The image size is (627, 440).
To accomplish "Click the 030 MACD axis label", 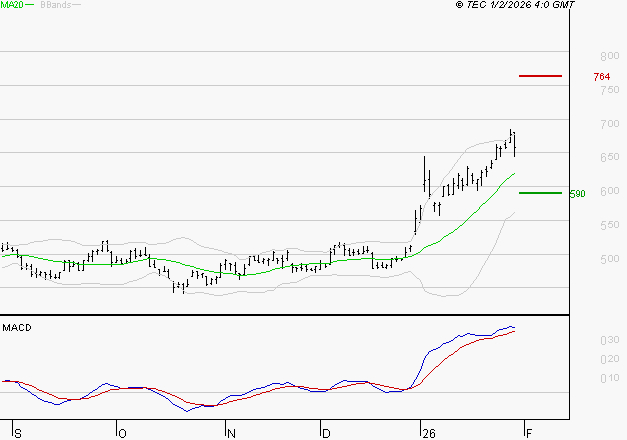I will coord(610,340).
